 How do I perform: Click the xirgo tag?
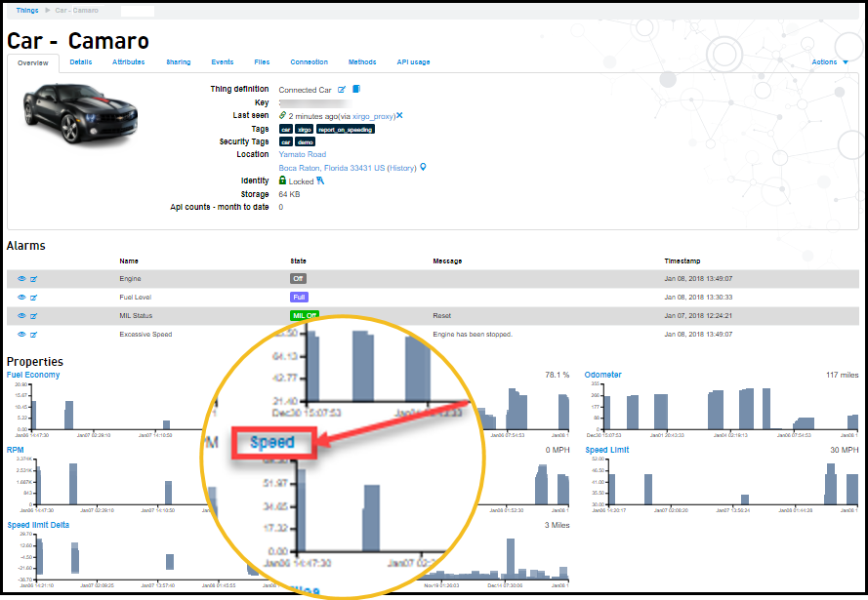(304, 129)
